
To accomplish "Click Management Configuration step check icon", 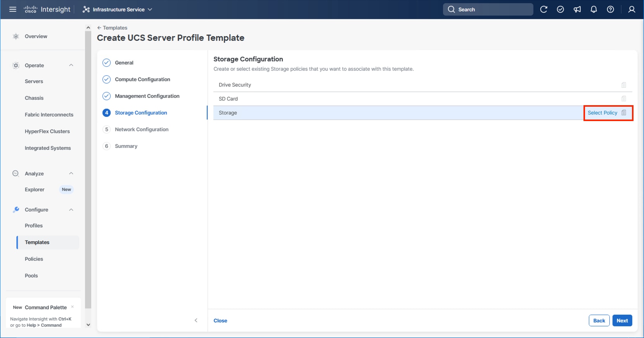I will coord(106,96).
